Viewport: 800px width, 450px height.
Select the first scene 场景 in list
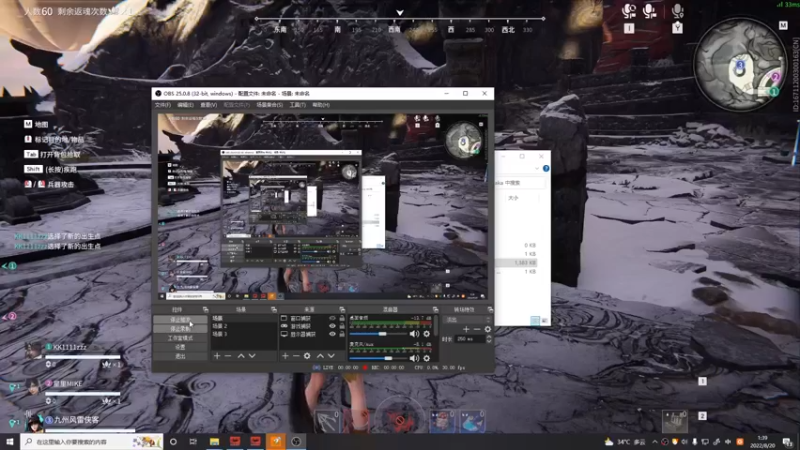(244, 318)
